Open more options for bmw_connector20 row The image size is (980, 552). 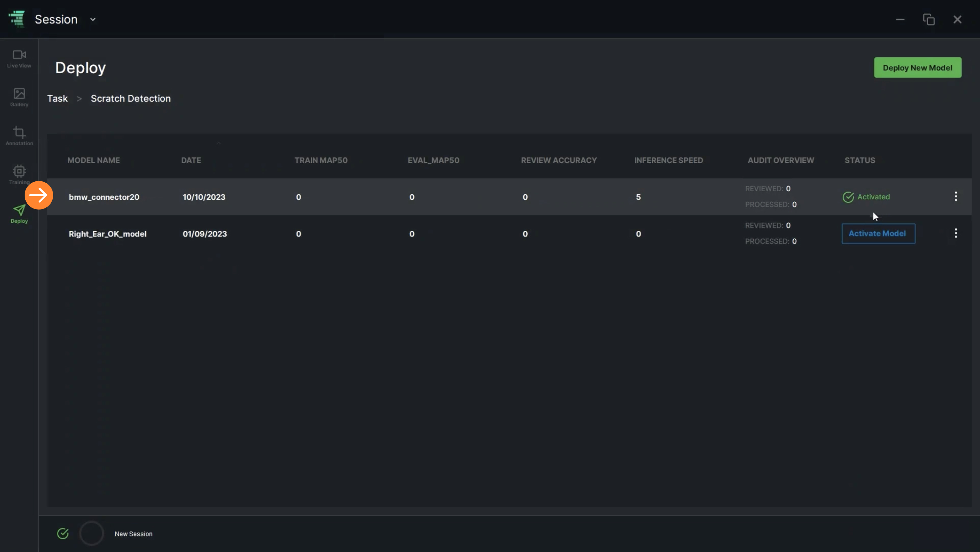[x=956, y=197]
